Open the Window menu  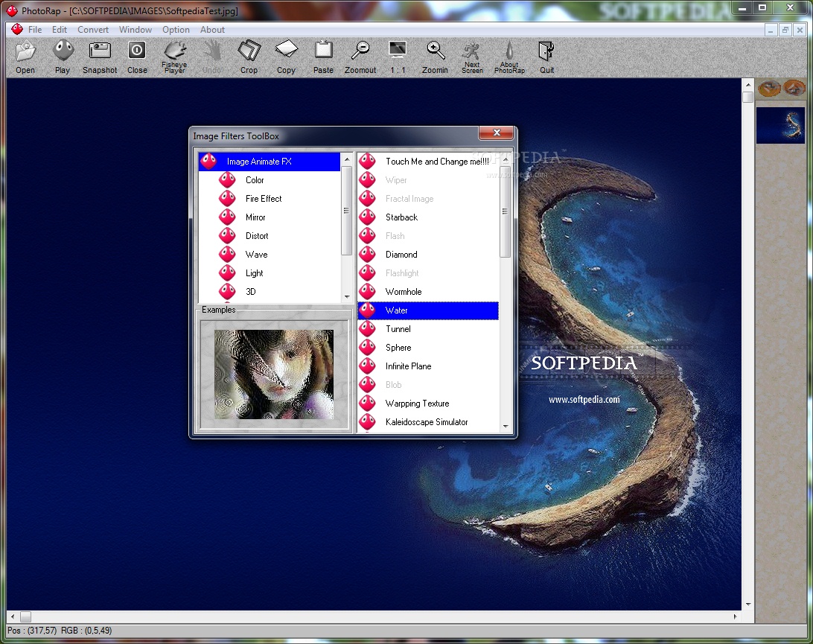tap(135, 30)
